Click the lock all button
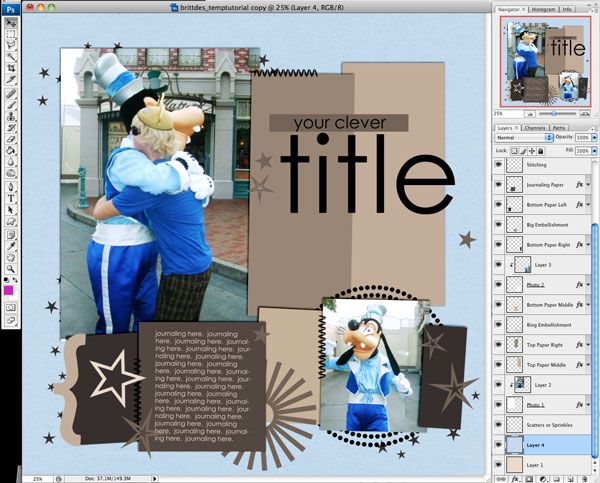This screenshot has width=600, height=483. (x=540, y=151)
